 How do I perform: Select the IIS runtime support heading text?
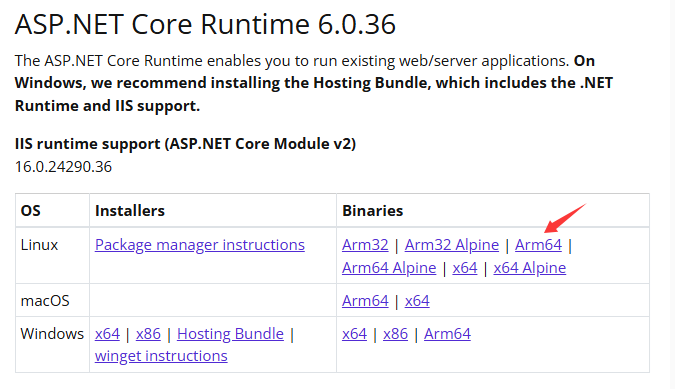coord(186,144)
